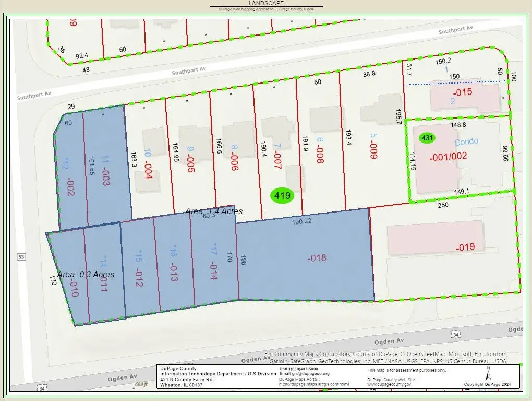The image size is (532, 401).
Task: Click the 669 ft elevation marker
Action: click(x=142, y=385)
